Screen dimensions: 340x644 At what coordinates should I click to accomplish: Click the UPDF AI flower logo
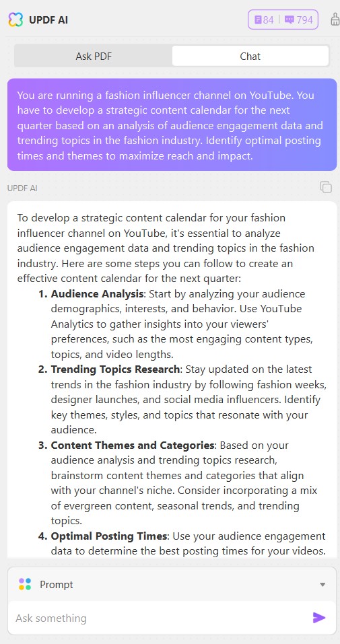pyautogui.click(x=15, y=20)
